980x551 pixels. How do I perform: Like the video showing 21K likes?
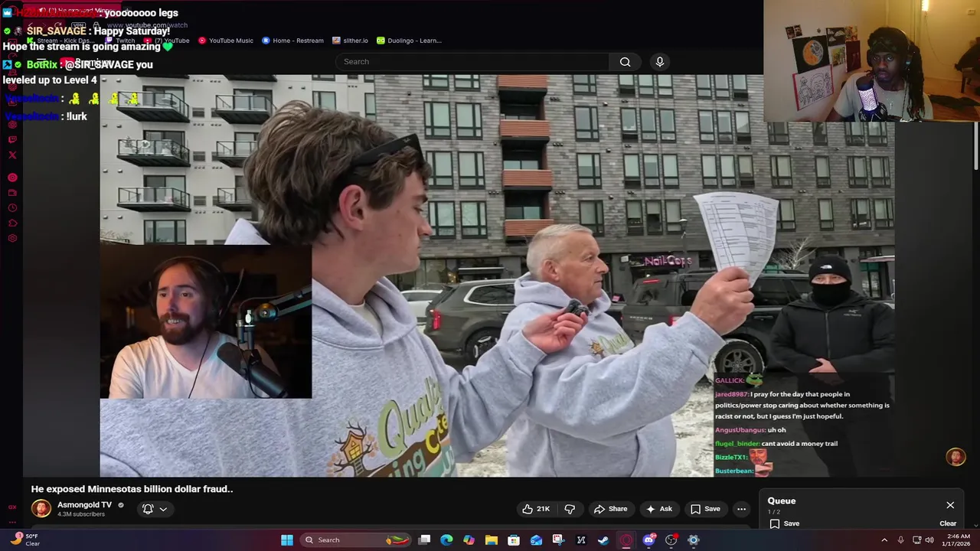(536, 509)
